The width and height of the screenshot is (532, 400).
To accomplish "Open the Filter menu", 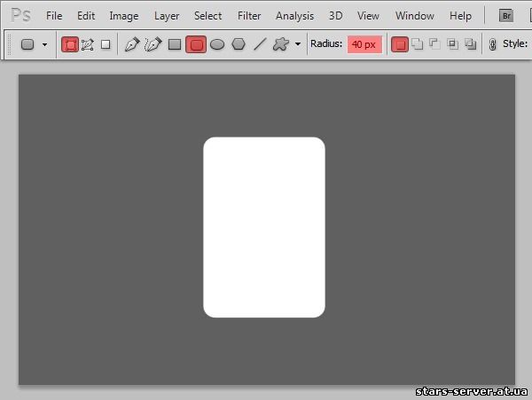I will pyautogui.click(x=249, y=16).
